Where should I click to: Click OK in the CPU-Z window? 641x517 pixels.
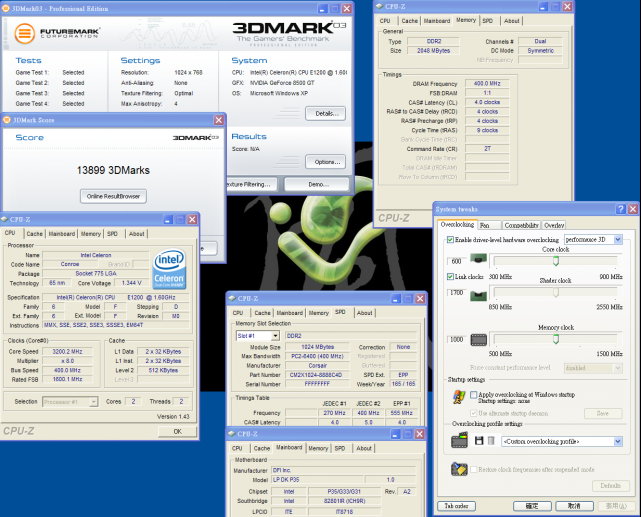(x=177, y=431)
